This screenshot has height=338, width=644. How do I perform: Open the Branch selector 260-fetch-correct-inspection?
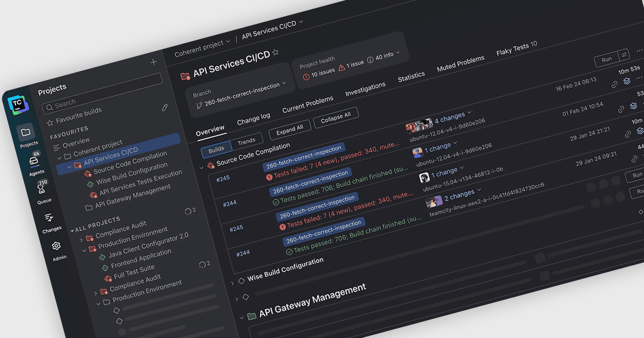(241, 94)
